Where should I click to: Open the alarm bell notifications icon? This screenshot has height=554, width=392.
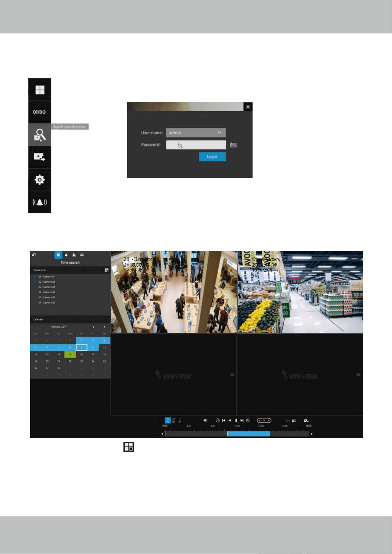point(40,202)
